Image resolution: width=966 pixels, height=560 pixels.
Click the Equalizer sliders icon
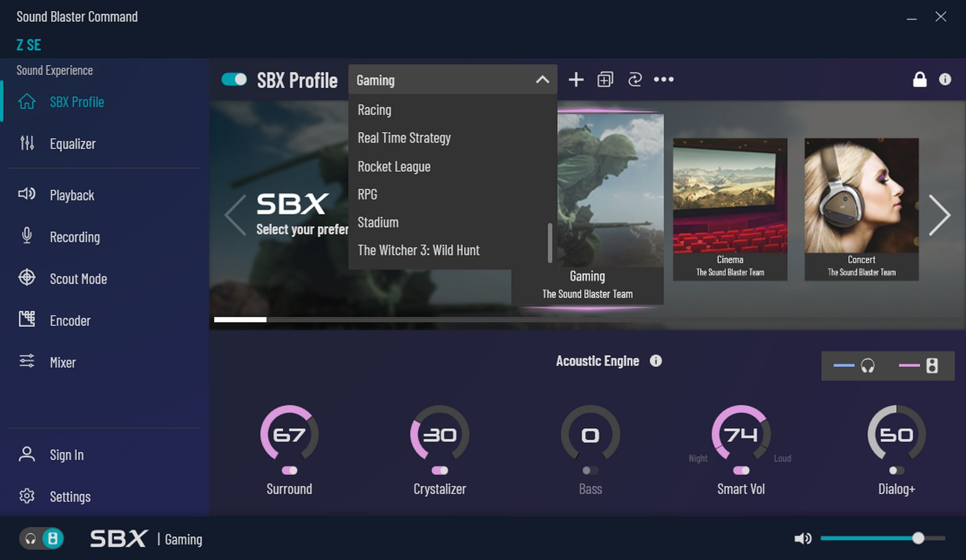point(27,143)
